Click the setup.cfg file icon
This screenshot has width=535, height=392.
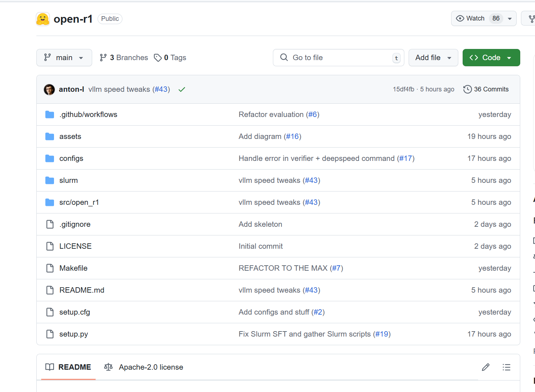(x=50, y=312)
